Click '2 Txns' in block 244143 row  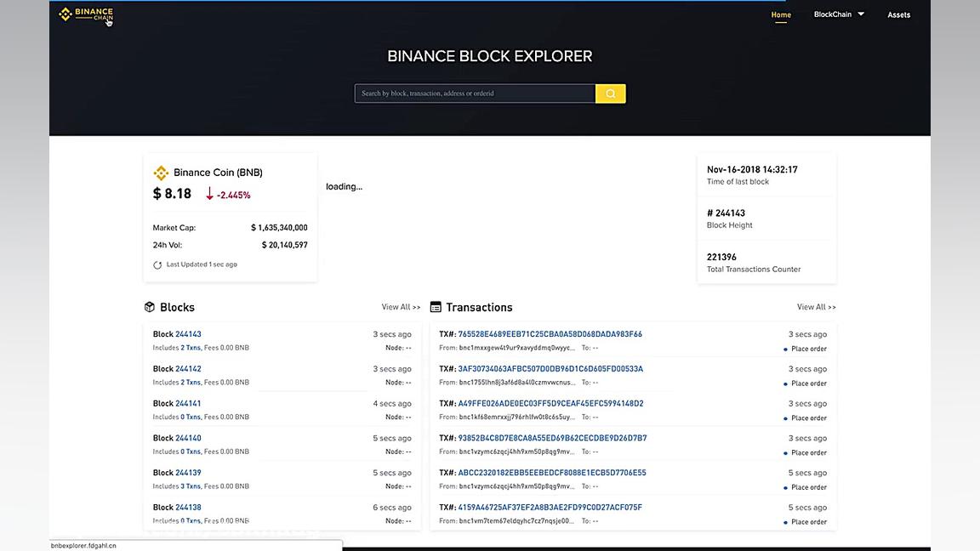(191, 348)
